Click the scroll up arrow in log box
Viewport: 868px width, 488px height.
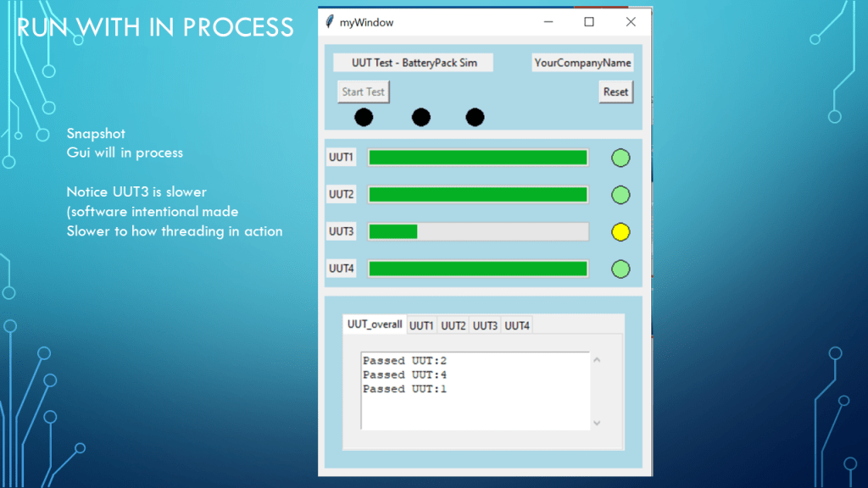click(x=597, y=360)
